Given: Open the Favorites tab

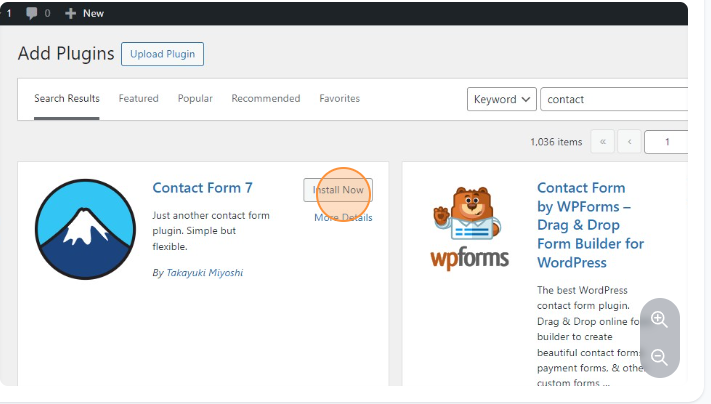Looking at the screenshot, I should 339,99.
